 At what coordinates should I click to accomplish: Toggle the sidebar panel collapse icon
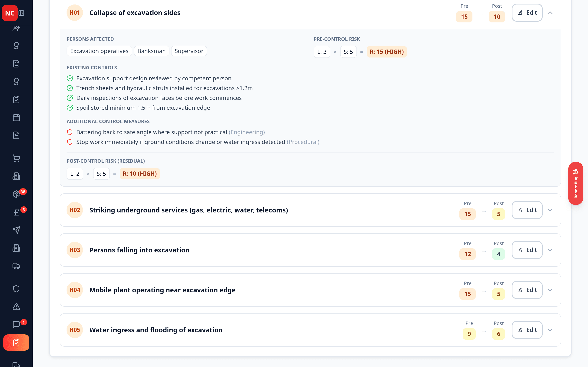[21, 13]
